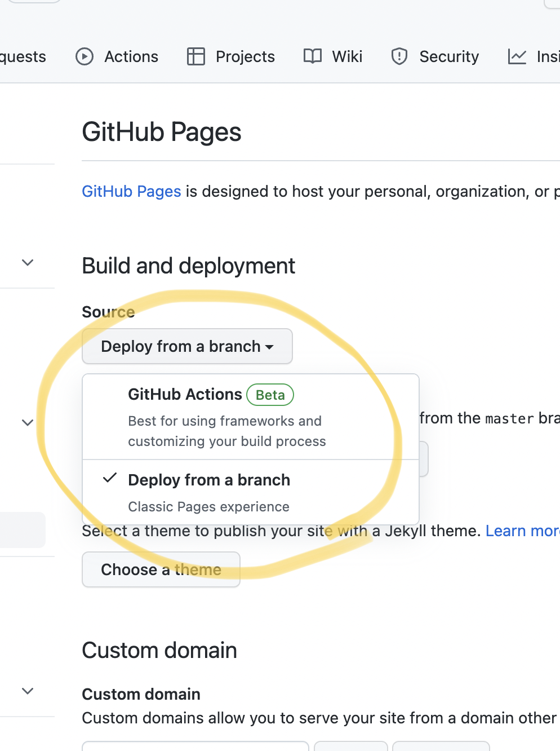The image size is (560, 751).
Task: Click the Wiki book icon
Action: 312,56
